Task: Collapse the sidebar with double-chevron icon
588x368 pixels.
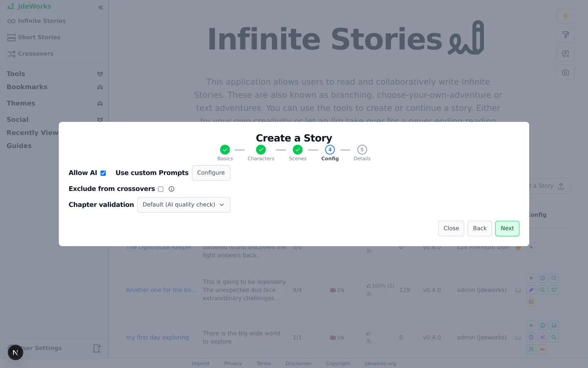Action: [100, 7]
